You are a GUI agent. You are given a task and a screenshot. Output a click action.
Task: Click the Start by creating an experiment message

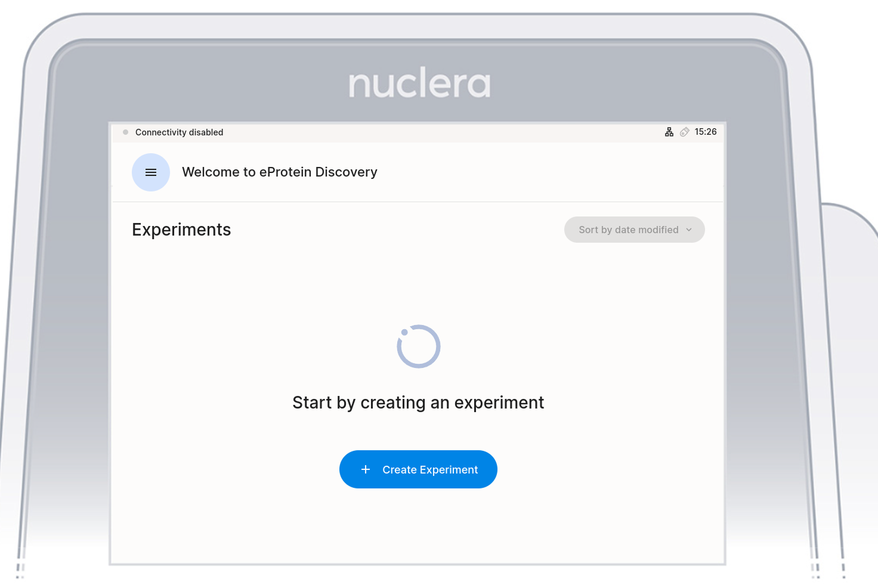418,403
